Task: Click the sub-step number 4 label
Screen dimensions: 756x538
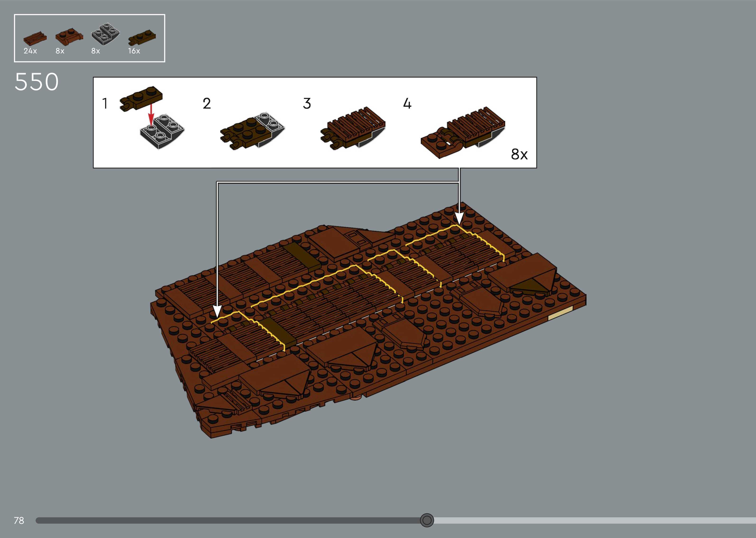Action: point(407,103)
